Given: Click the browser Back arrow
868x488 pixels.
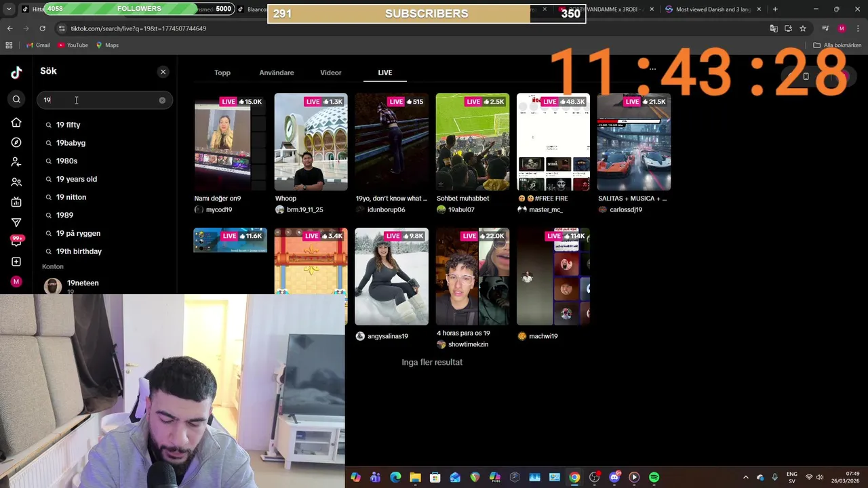Looking at the screenshot, I should click(9, 28).
